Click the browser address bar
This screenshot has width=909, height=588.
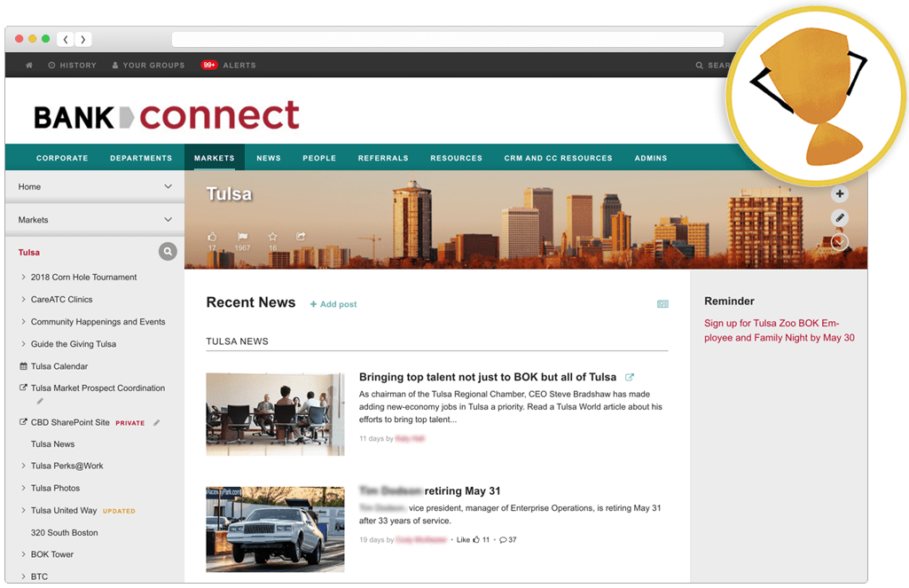(448, 39)
